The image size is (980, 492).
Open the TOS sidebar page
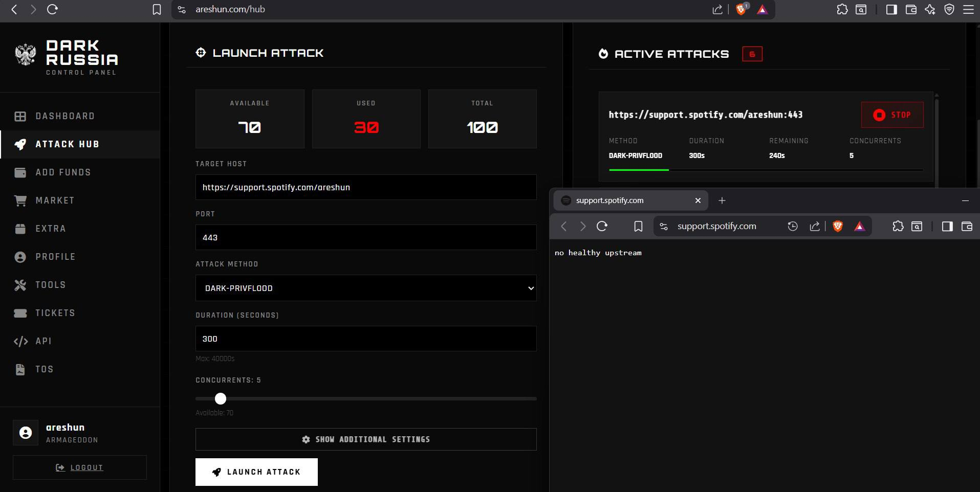[80, 369]
